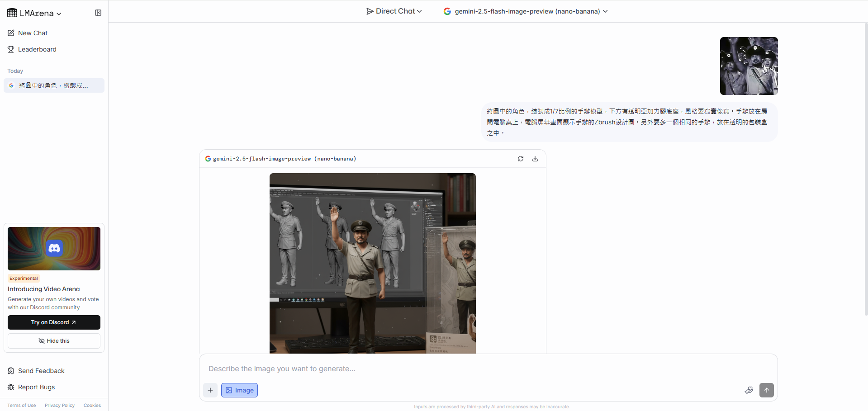Open the Privacy Policy link
This screenshot has width=868, height=411.
59,405
